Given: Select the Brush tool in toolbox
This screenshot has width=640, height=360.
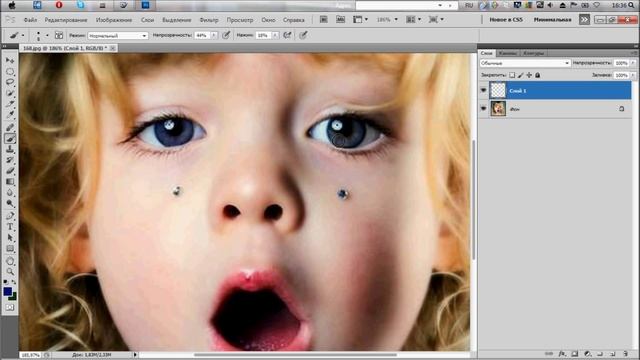Looking at the screenshot, I should tap(10, 139).
